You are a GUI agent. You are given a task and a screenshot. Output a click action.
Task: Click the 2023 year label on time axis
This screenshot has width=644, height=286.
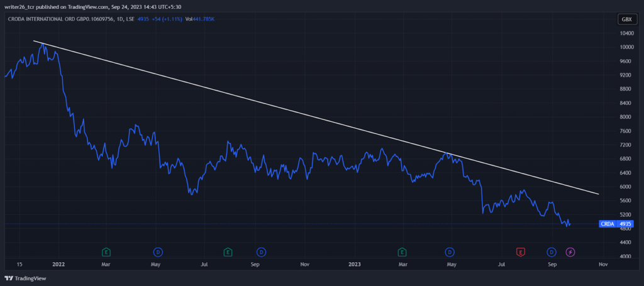point(354,265)
